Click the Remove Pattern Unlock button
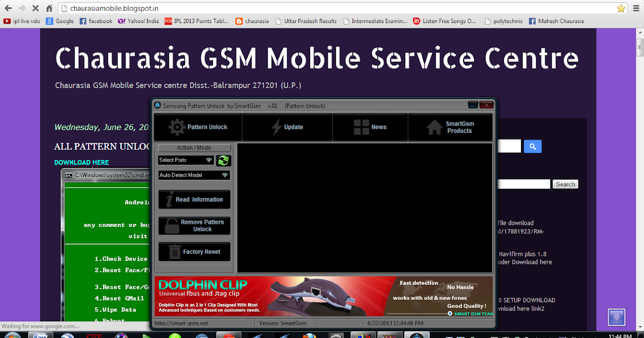This screenshot has width=644, height=338. [x=194, y=225]
